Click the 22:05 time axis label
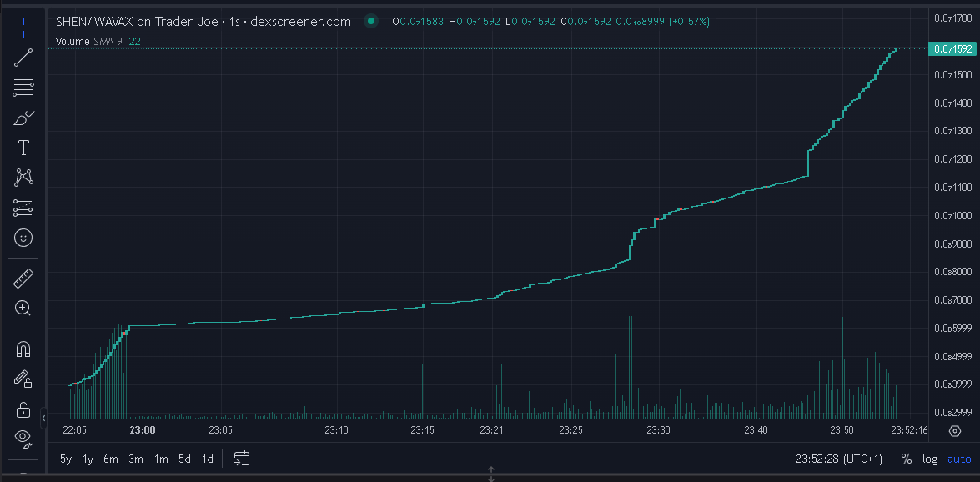980x482 pixels. coord(74,430)
